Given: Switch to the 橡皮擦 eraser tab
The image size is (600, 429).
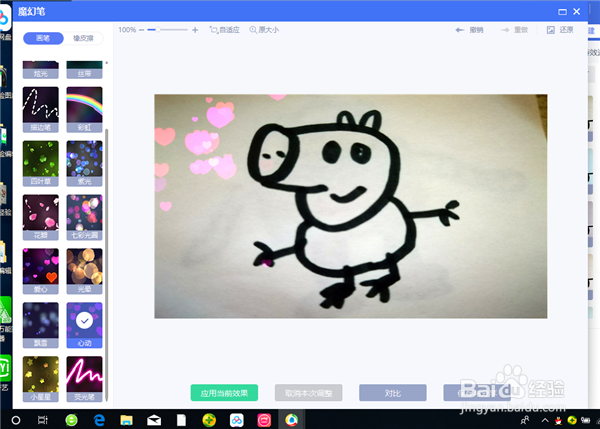Looking at the screenshot, I should coord(83,38).
